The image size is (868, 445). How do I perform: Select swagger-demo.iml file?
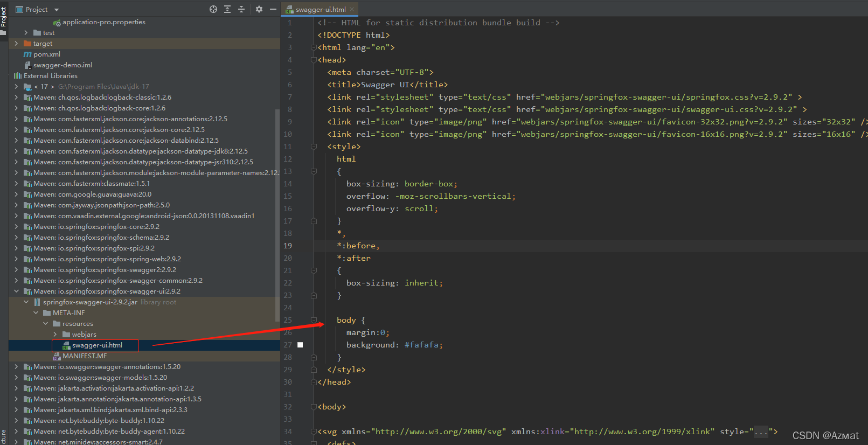point(63,65)
